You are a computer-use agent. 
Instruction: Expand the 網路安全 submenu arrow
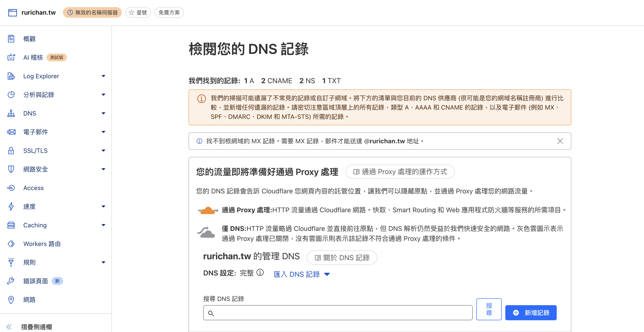tap(103, 169)
